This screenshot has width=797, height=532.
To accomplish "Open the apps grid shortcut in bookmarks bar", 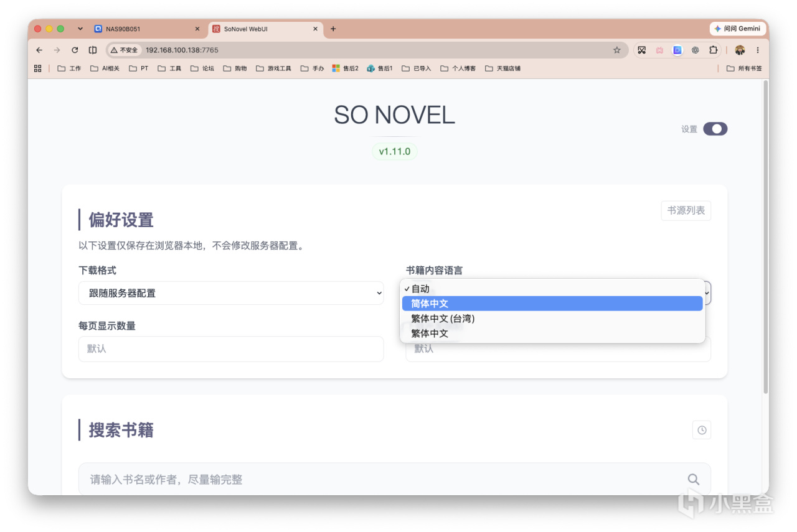I will click(38, 68).
